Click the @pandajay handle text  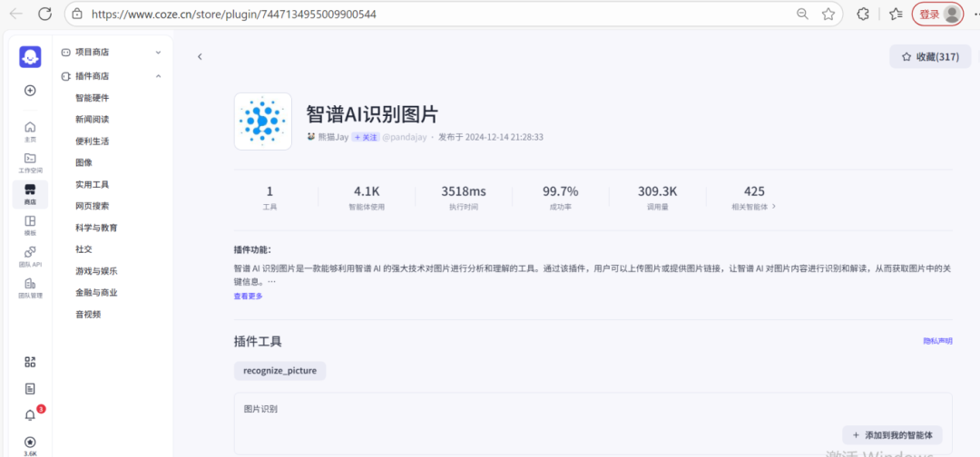tap(405, 137)
